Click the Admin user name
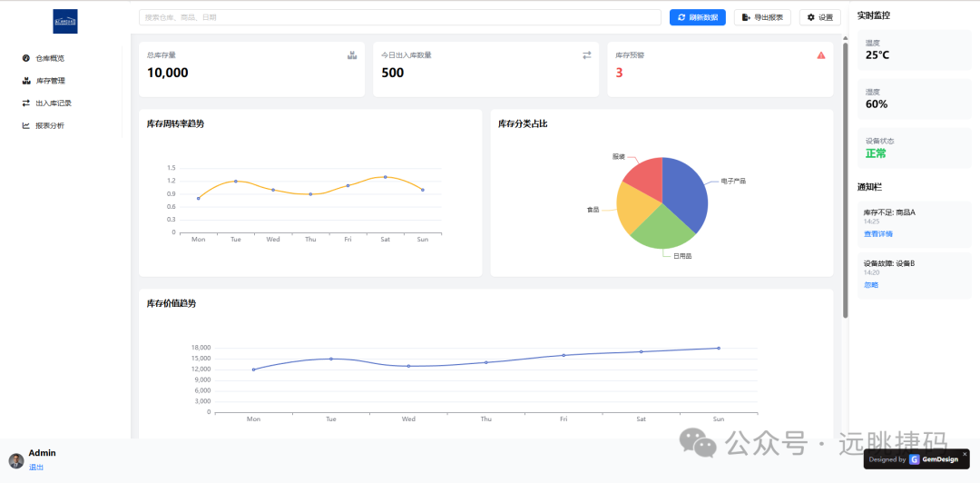The height and width of the screenshot is (483, 980). point(42,453)
